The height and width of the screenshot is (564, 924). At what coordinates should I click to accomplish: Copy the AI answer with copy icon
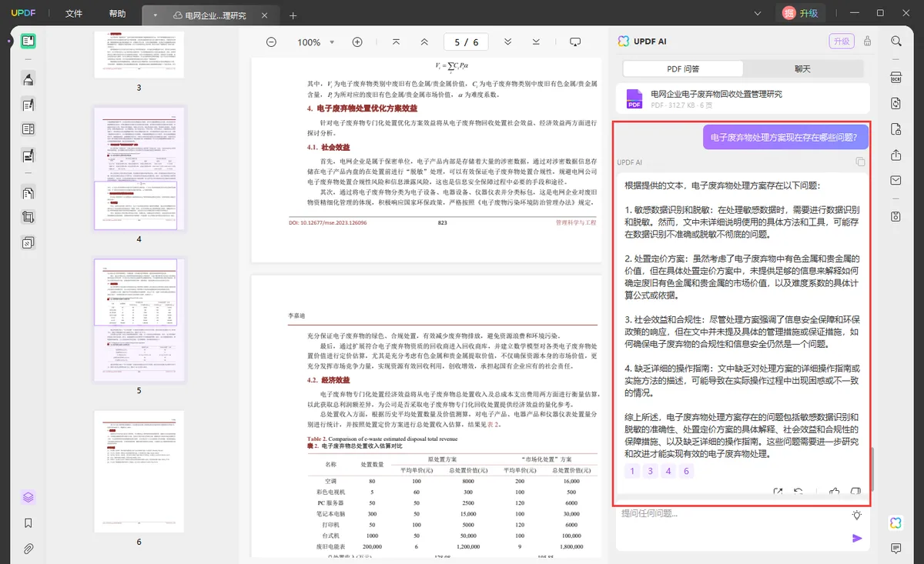(x=860, y=162)
